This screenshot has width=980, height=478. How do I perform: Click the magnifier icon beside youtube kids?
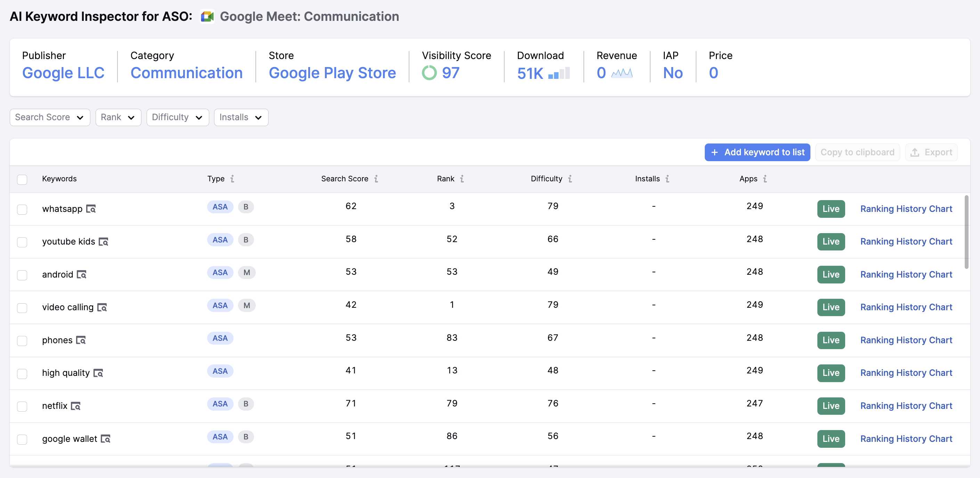pyautogui.click(x=104, y=242)
